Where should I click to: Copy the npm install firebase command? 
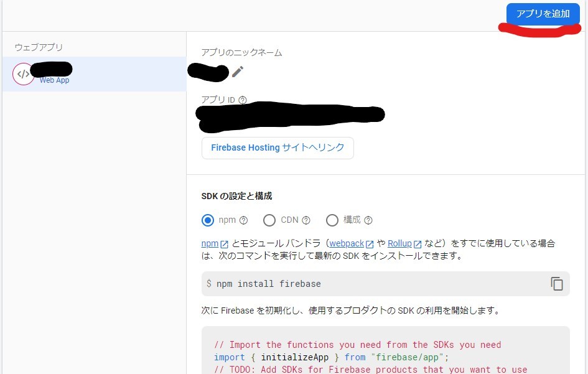tap(556, 284)
